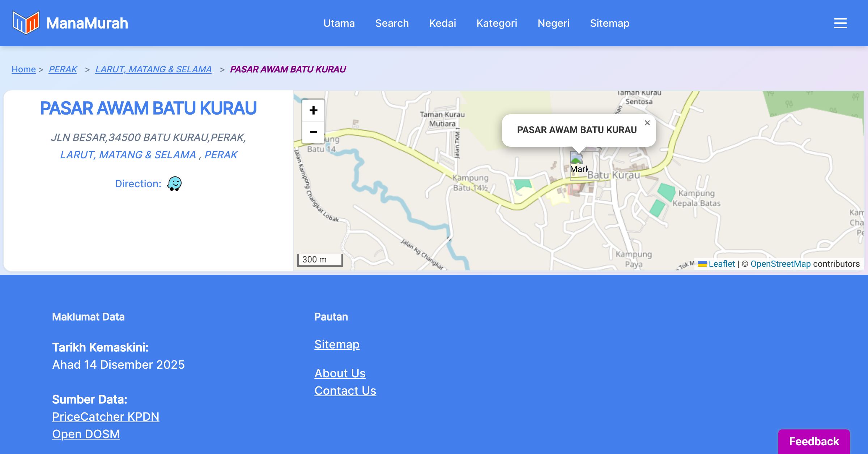
Task: Open the Search menu item
Action: pyautogui.click(x=392, y=23)
